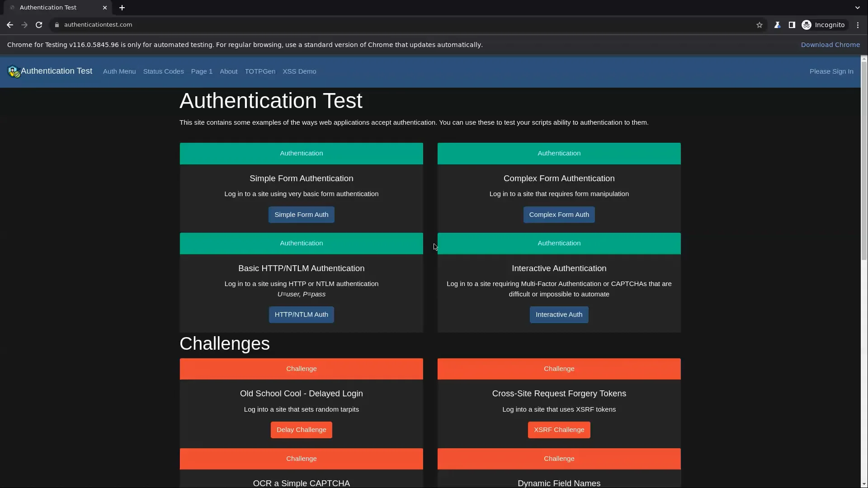Click the Simple Form Auth button

click(302, 215)
